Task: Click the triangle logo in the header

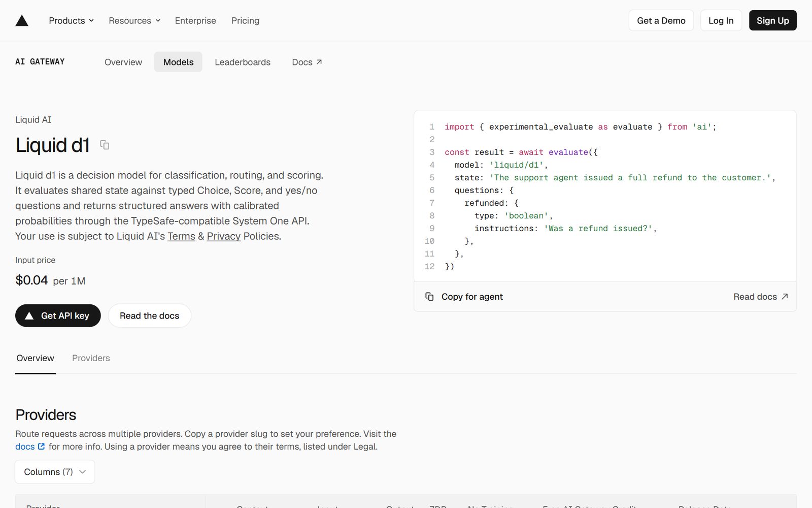Action: [x=22, y=20]
